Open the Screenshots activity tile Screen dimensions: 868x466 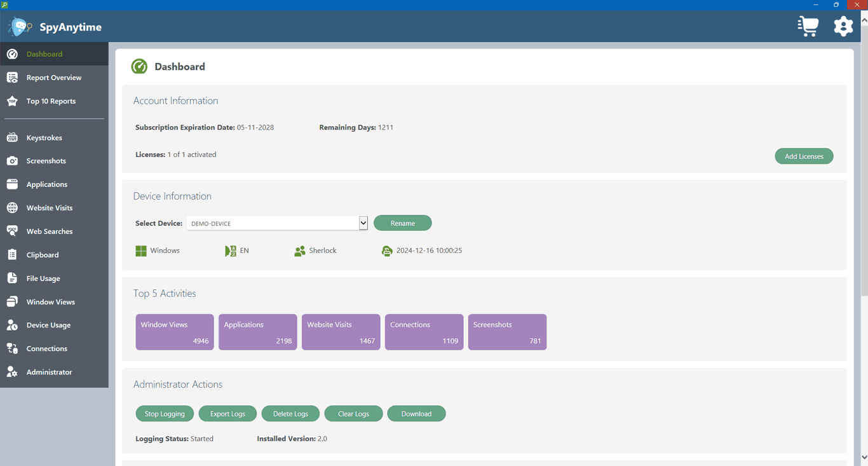tap(508, 332)
